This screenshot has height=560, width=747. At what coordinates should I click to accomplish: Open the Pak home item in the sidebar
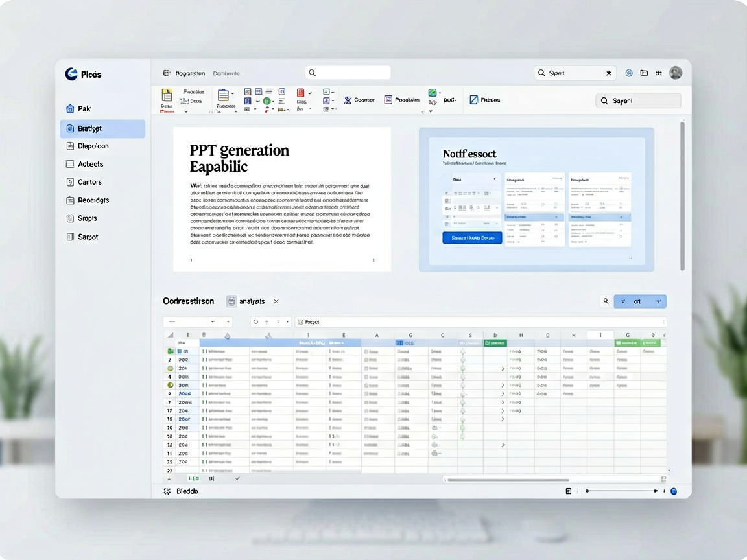[78, 109]
